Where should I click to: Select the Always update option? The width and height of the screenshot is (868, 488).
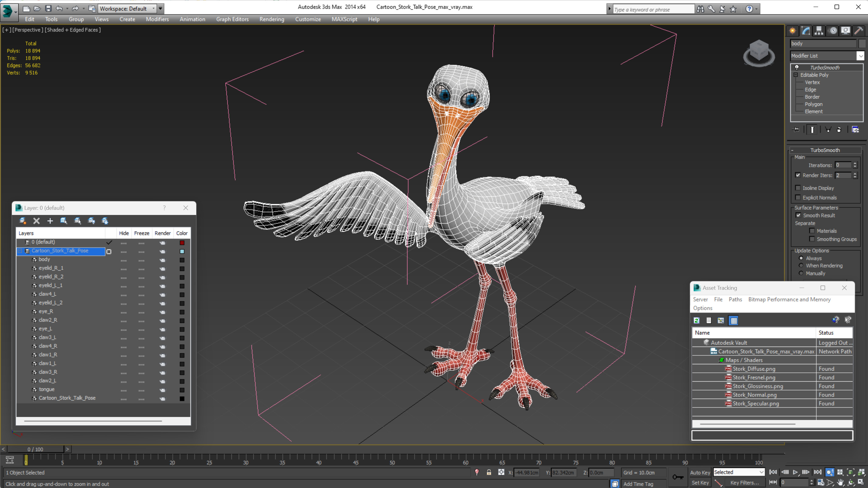[x=801, y=258]
